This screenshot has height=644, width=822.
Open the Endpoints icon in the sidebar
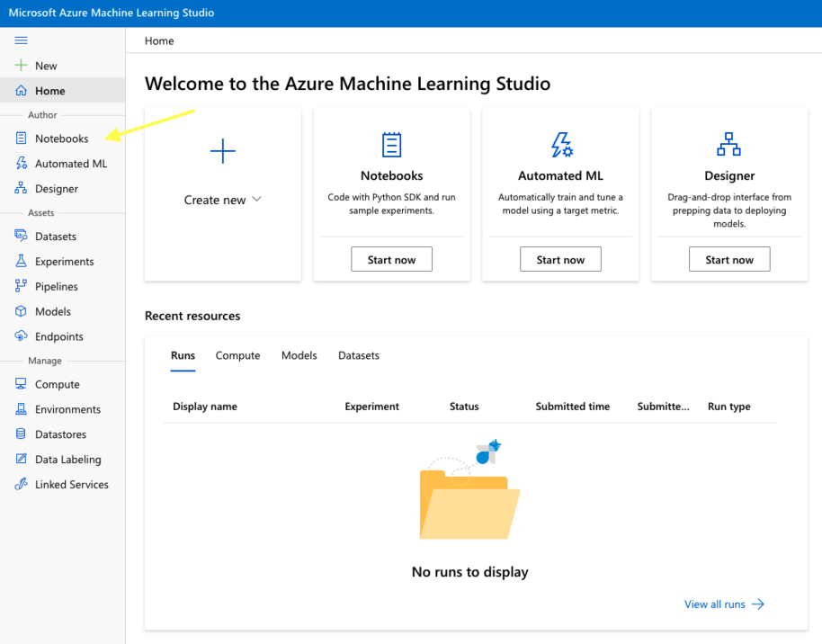22,336
